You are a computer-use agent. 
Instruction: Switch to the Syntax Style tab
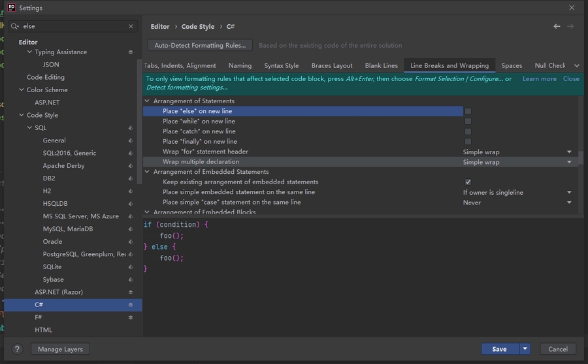(281, 65)
